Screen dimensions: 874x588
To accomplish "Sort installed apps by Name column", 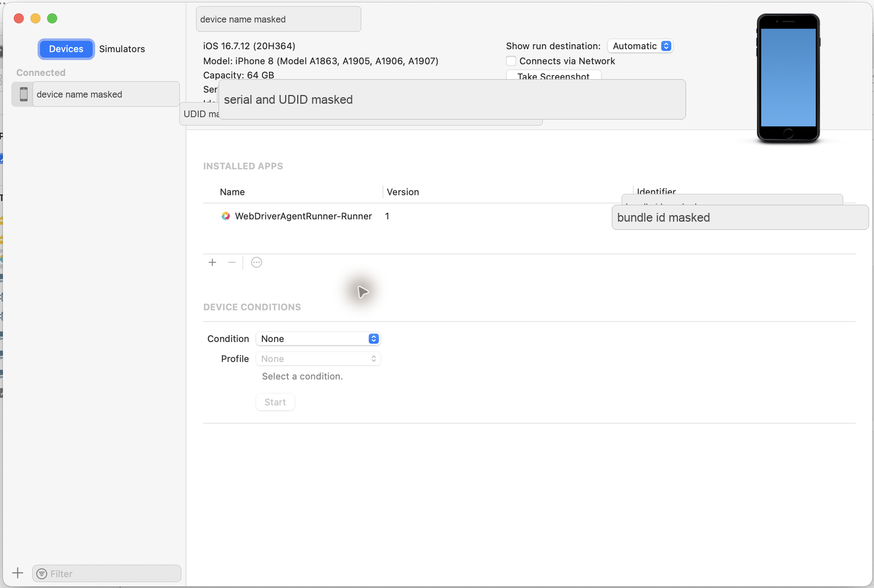I will click(232, 192).
